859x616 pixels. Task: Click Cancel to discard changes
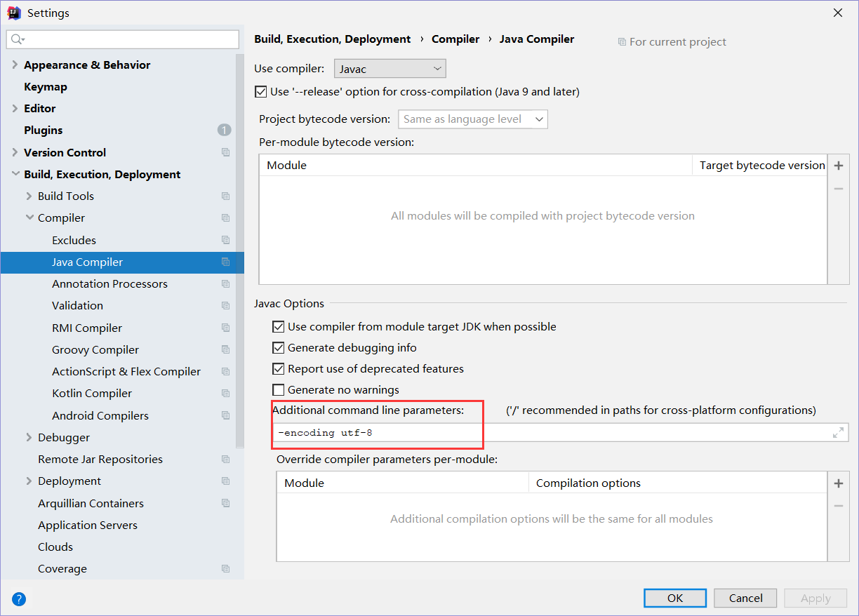click(x=745, y=598)
